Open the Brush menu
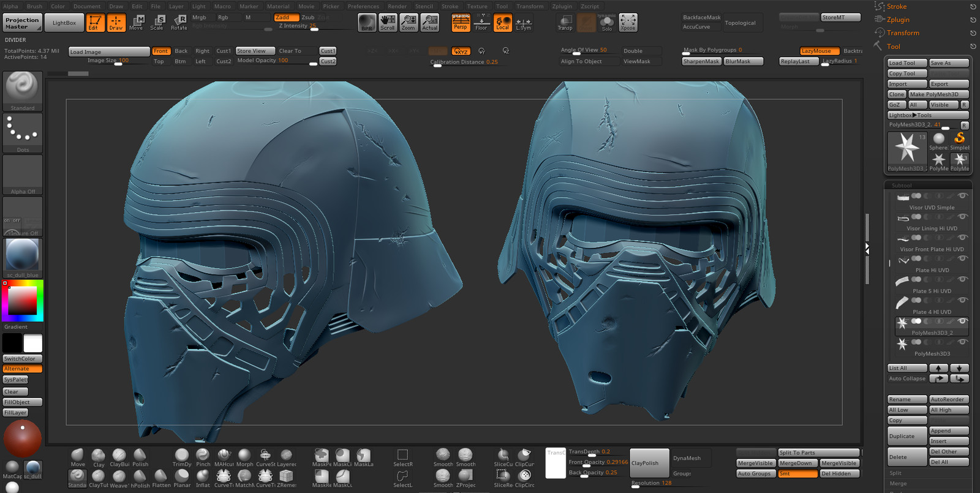Screen dimensions: 980x493 (35, 6)
